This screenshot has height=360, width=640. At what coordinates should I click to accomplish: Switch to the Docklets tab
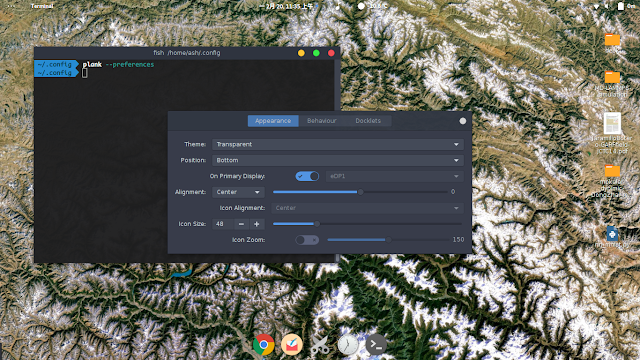[x=368, y=121]
